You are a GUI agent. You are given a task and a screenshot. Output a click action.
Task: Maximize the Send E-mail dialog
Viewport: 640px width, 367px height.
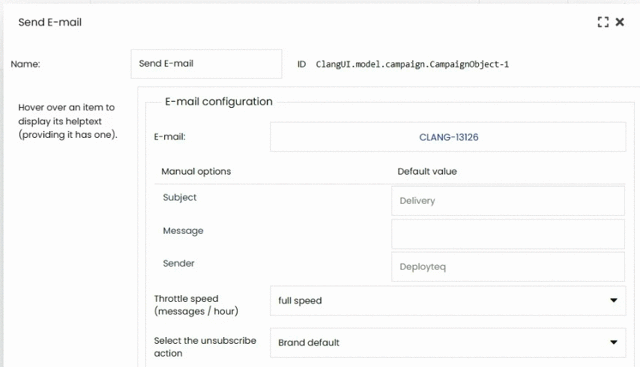pos(603,22)
